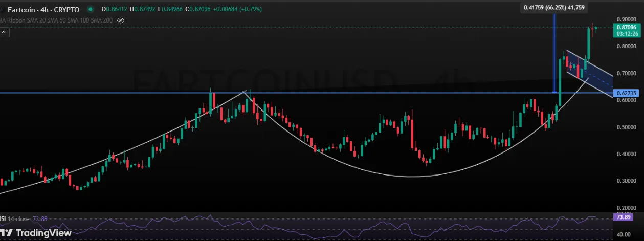This screenshot has height=241, width=644.
Task: Click the 0.62735 horizontal line price tag
Action: [626, 93]
